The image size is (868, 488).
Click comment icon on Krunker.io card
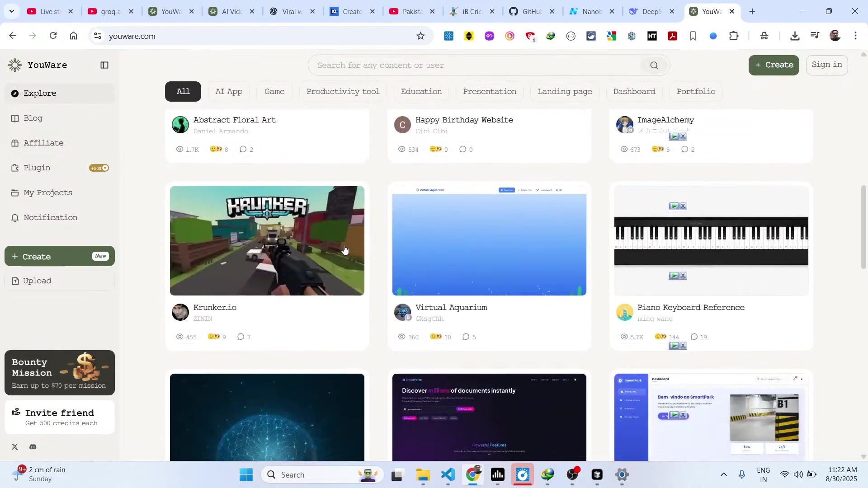(x=241, y=337)
